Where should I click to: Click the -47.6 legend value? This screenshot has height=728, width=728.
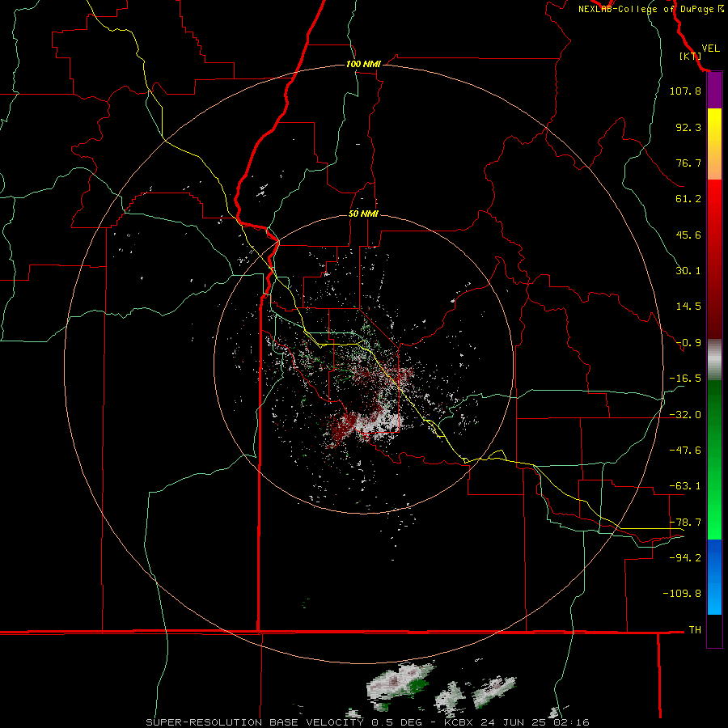coord(685,451)
